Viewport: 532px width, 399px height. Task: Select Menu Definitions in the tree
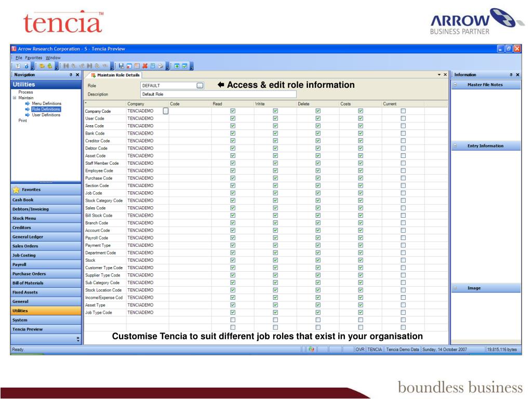click(46, 103)
